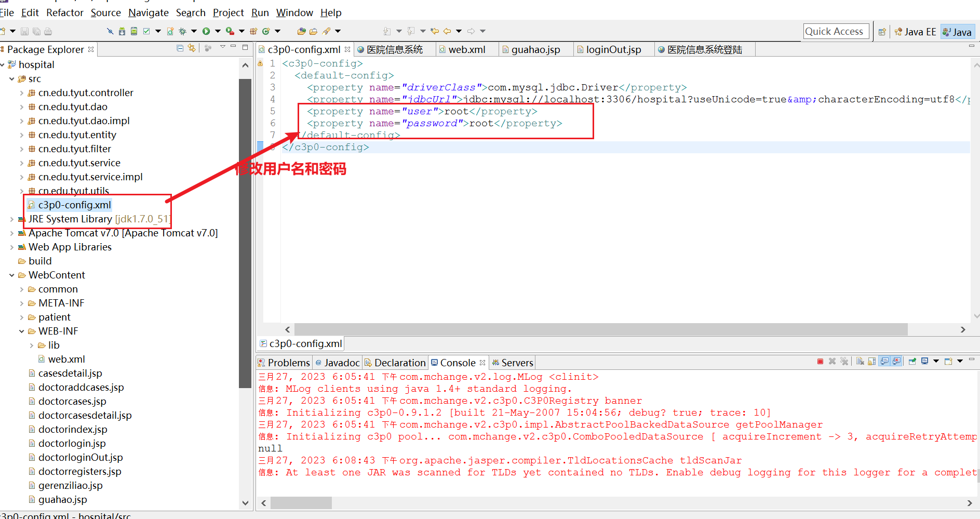980x519 pixels.
Task: Select bottom c3p0-config.xml Source page tab
Action: 301,343
